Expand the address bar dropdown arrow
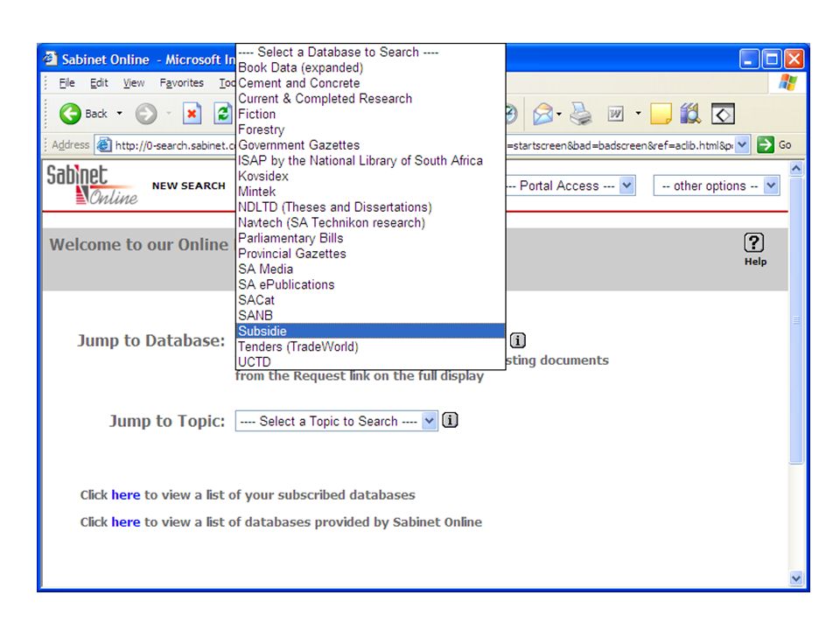This screenshot has height=630, width=840. [742, 144]
